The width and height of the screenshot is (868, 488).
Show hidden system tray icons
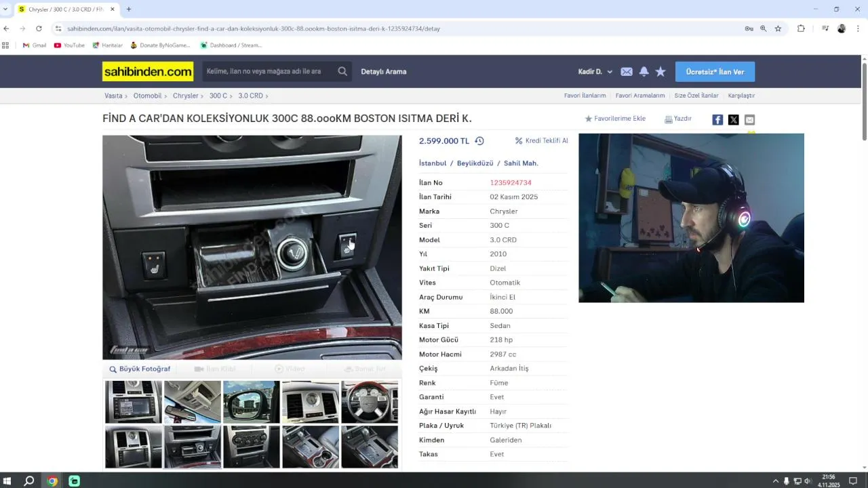click(776, 481)
